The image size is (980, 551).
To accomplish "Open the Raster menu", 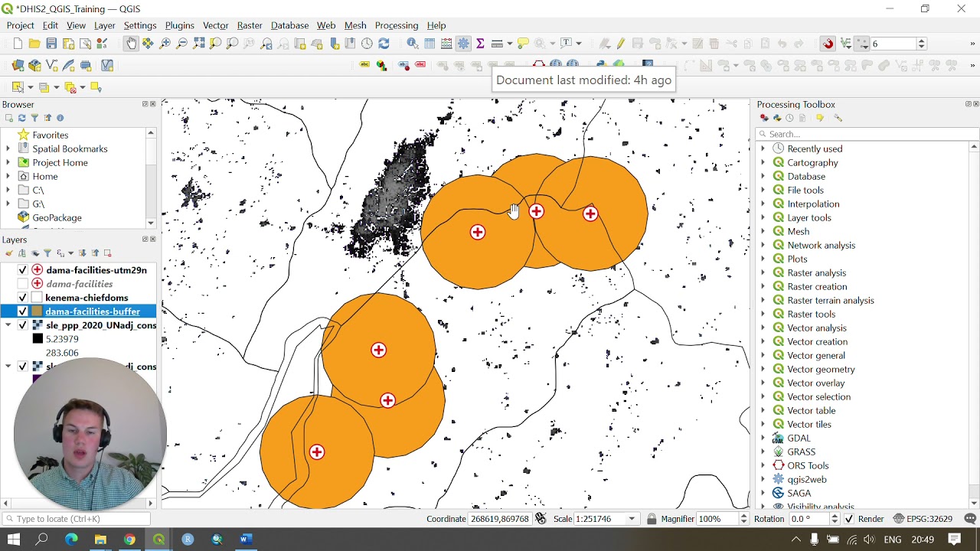I will click(x=250, y=25).
